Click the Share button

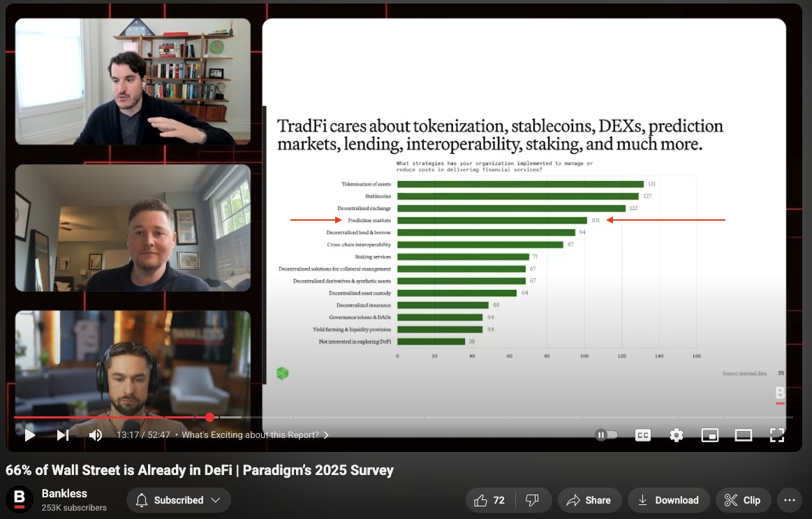[589, 499]
